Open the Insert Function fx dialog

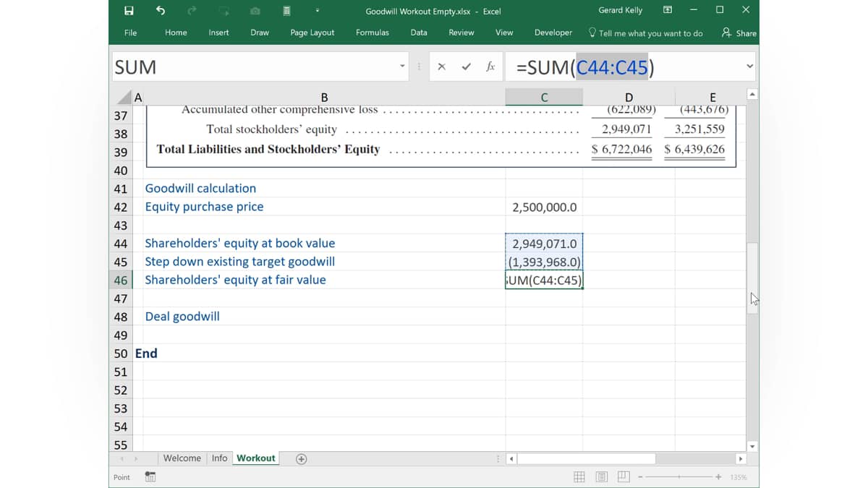[490, 67]
